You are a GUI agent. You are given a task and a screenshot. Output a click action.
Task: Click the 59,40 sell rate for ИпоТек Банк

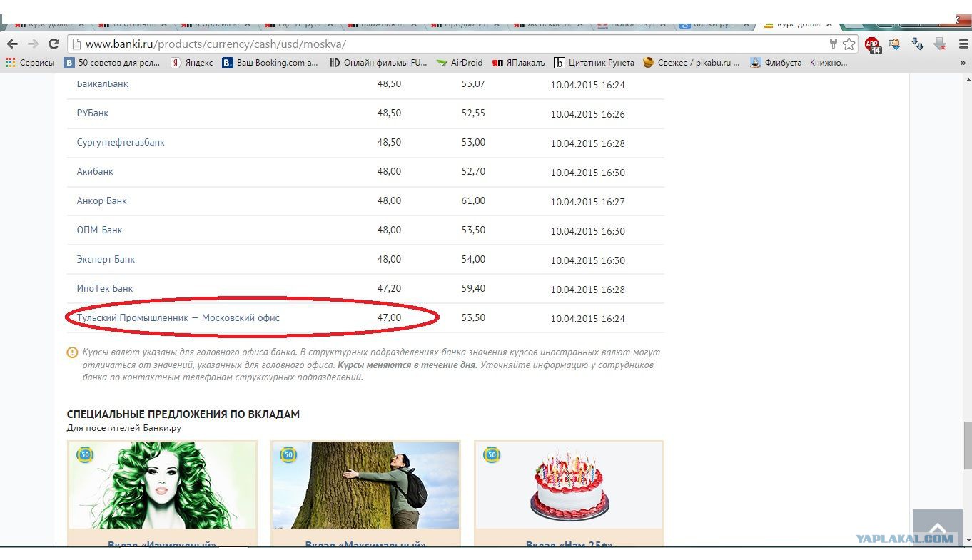[x=473, y=289]
